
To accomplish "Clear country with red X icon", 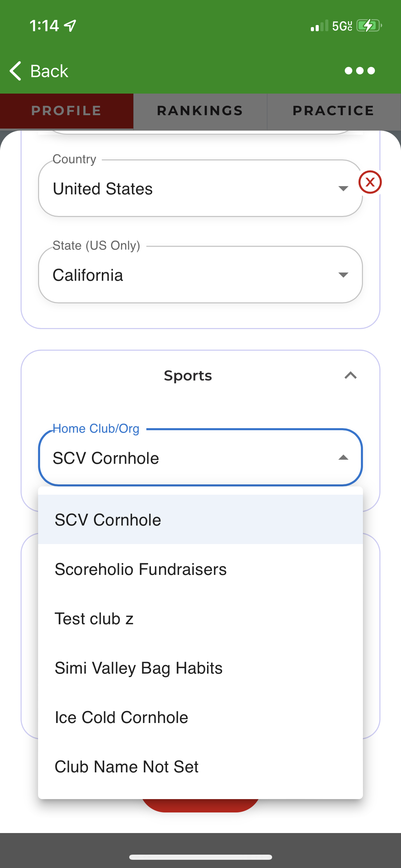I will coord(370,182).
